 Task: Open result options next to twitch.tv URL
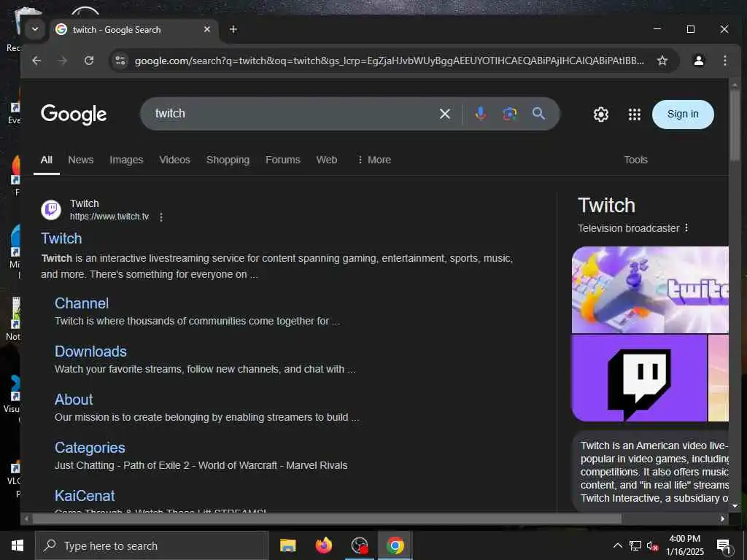coord(161,217)
